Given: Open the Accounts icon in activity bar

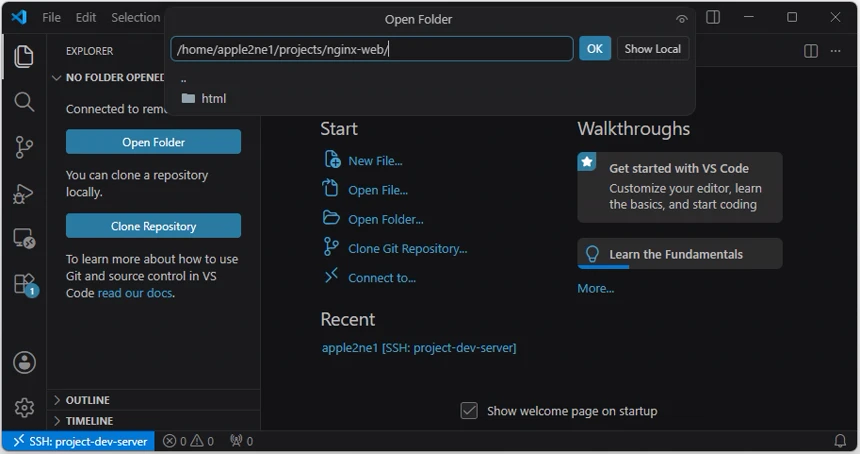Looking at the screenshot, I should [x=24, y=362].
